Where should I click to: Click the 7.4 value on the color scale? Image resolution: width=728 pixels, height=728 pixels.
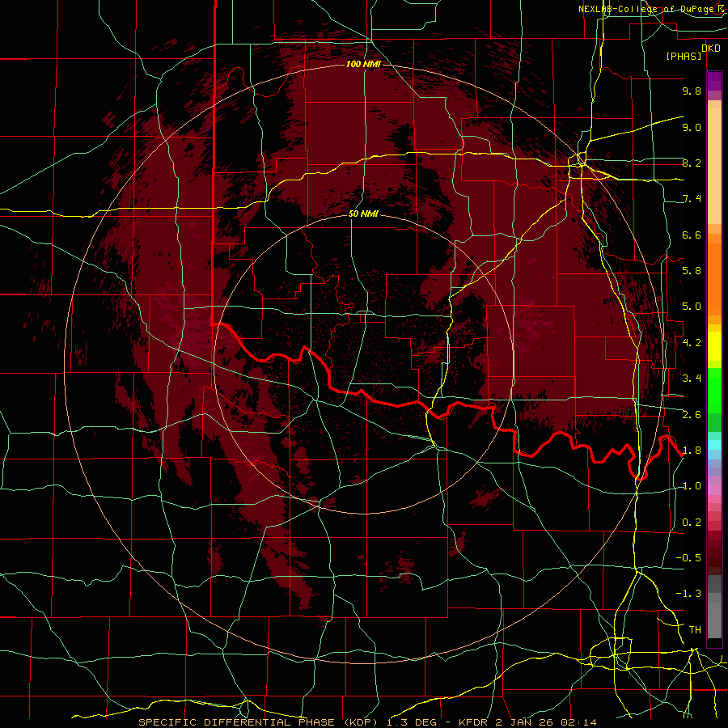click(x=692, y=199)
